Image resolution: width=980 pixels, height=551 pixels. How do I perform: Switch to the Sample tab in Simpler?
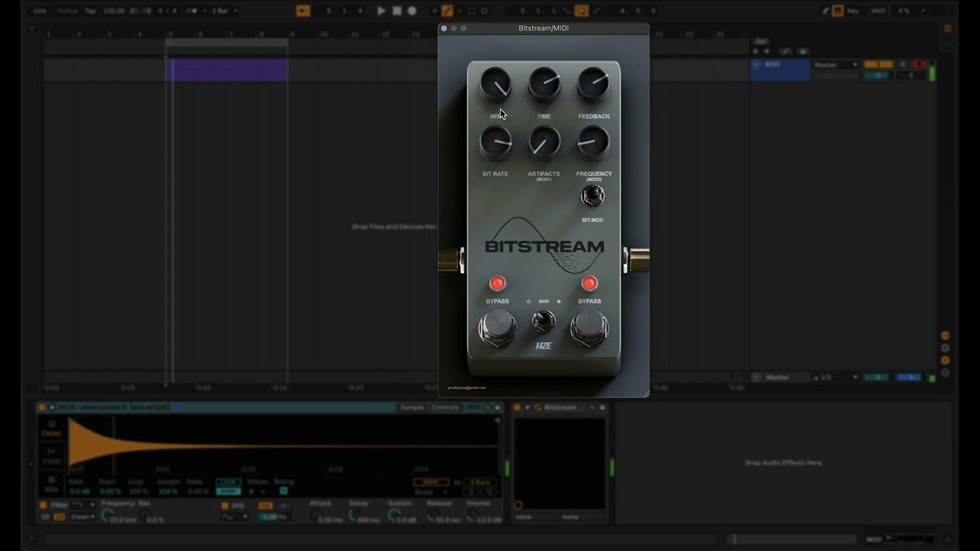pyautogui.click(x=412, y=408)
